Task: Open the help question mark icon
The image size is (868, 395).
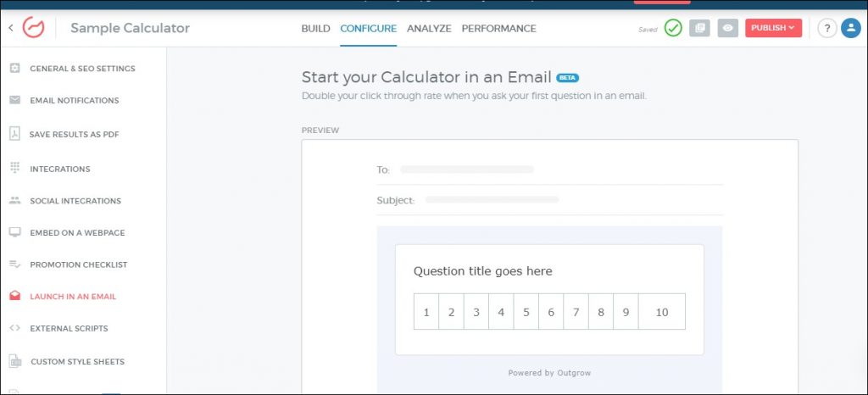Action: 827,28
